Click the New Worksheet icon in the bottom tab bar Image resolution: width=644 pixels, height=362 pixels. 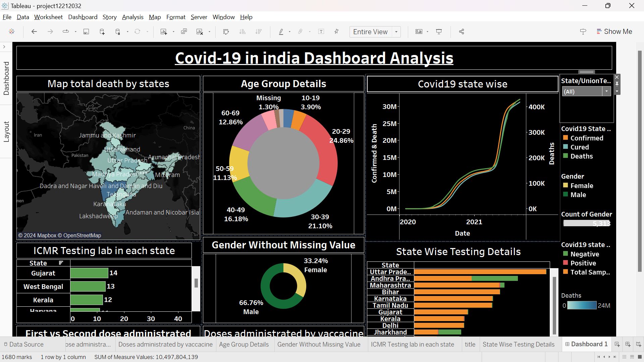[x=617, y=344]
